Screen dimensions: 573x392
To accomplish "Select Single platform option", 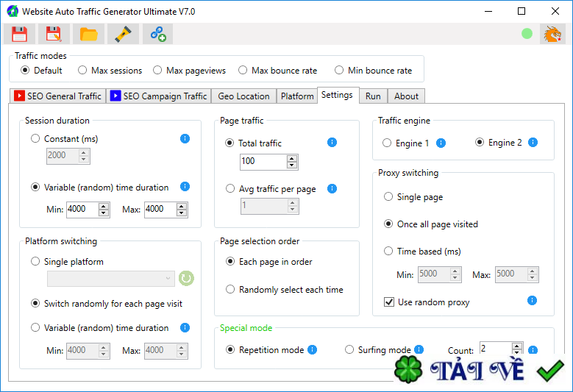I will pyautogui.click(x=67, y=262).
